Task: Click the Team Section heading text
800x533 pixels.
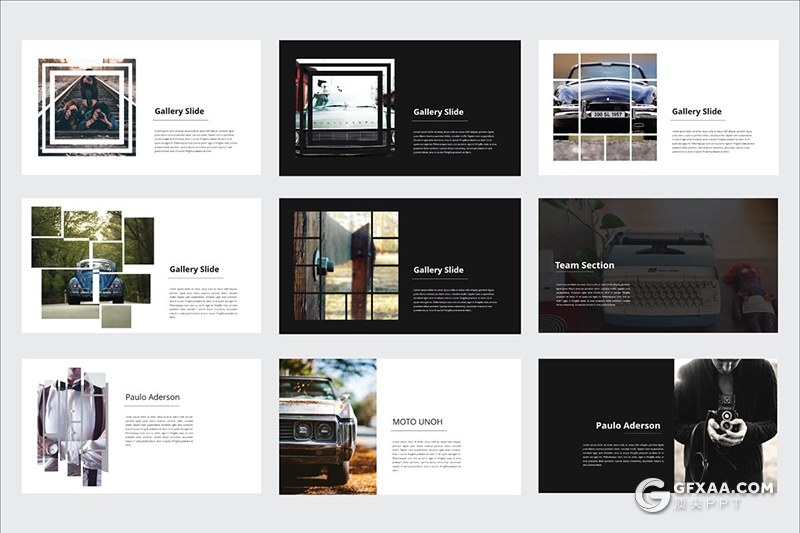Action: click(x=584, y=265)
